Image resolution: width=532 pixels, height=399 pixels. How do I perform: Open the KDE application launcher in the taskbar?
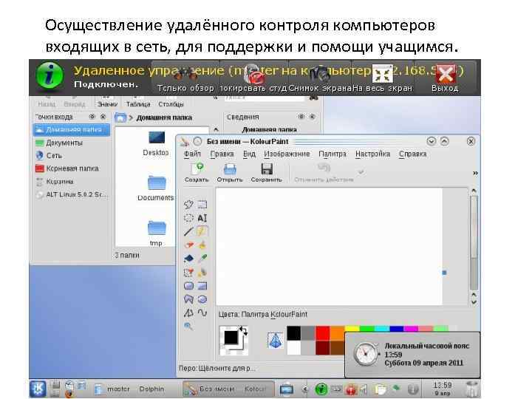pyautogui.click(x=38, y=389)
